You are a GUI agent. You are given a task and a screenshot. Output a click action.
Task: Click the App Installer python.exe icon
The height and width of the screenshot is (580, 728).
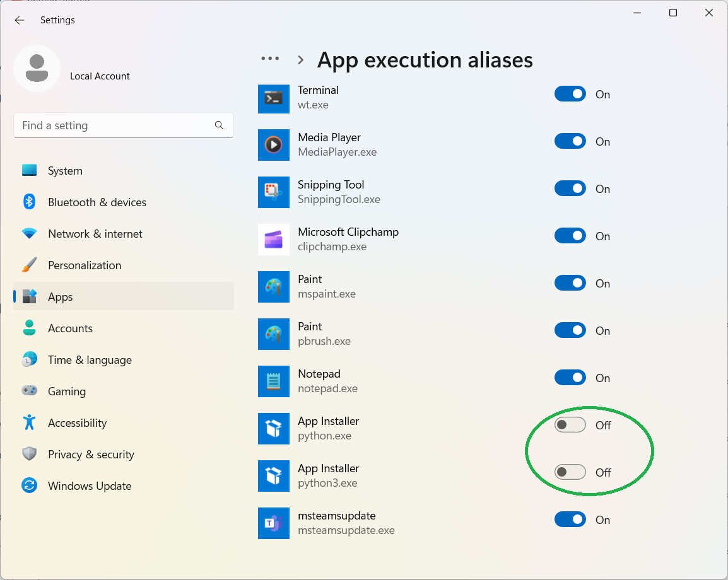[274, 429]
